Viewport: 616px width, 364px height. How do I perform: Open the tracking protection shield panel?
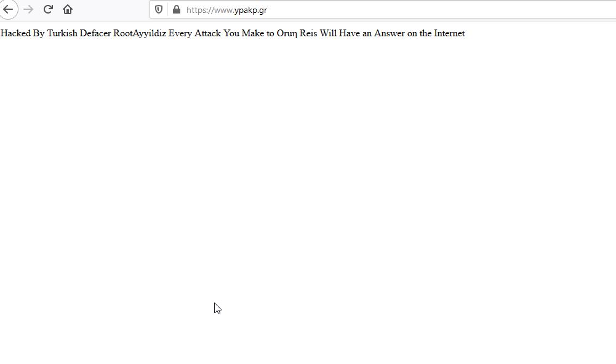pos(159,10)
